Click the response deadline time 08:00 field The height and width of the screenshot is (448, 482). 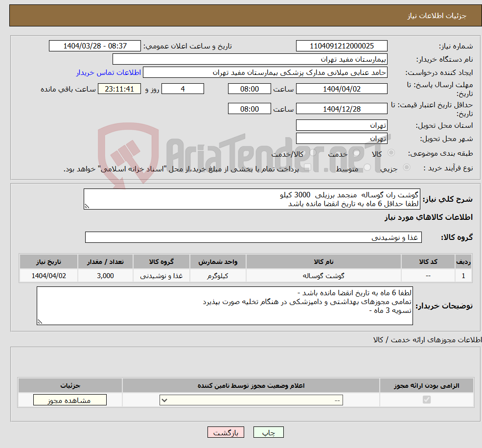tap(249, 89)
